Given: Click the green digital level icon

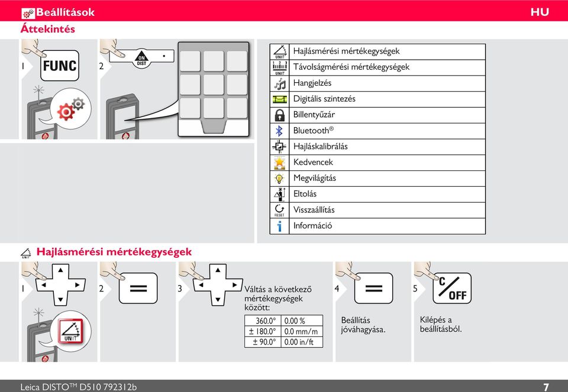Looking at the screenshot, I should tap(280, 99).
